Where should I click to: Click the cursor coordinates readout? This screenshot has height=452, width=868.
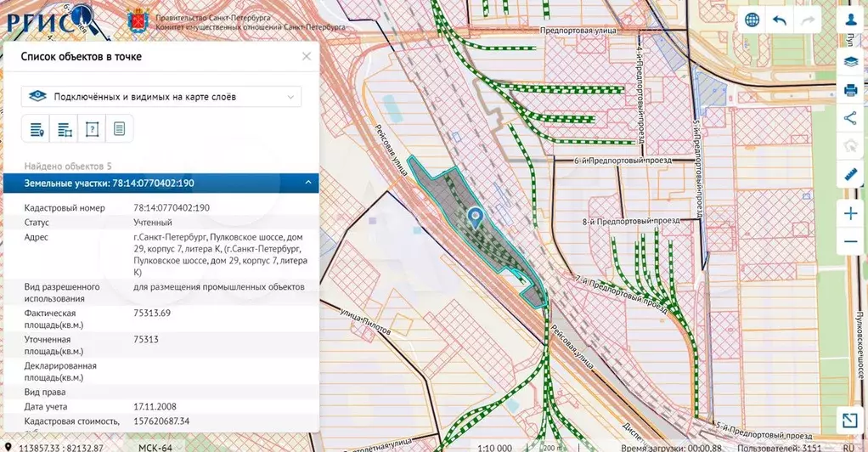click(x=61, y=448)
